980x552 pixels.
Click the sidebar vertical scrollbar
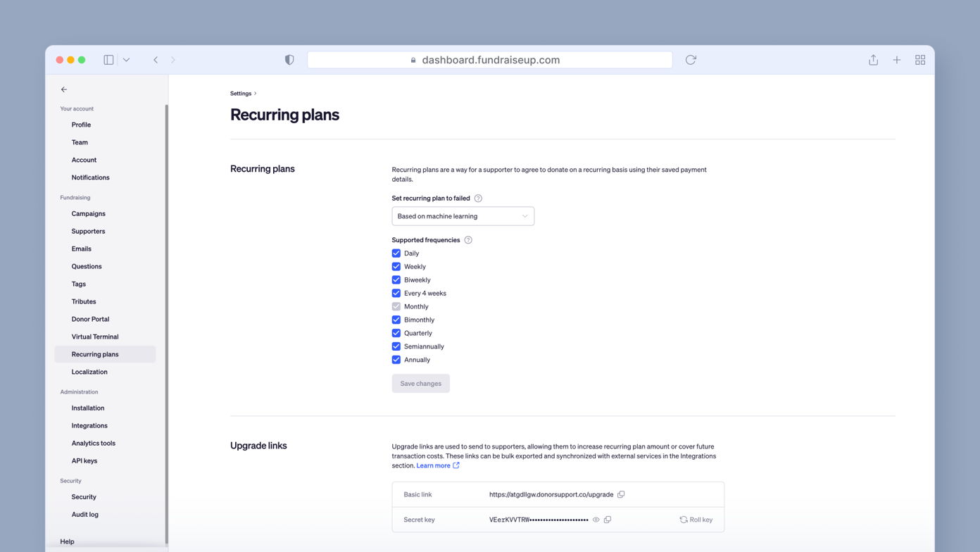[x=166, y=324]
